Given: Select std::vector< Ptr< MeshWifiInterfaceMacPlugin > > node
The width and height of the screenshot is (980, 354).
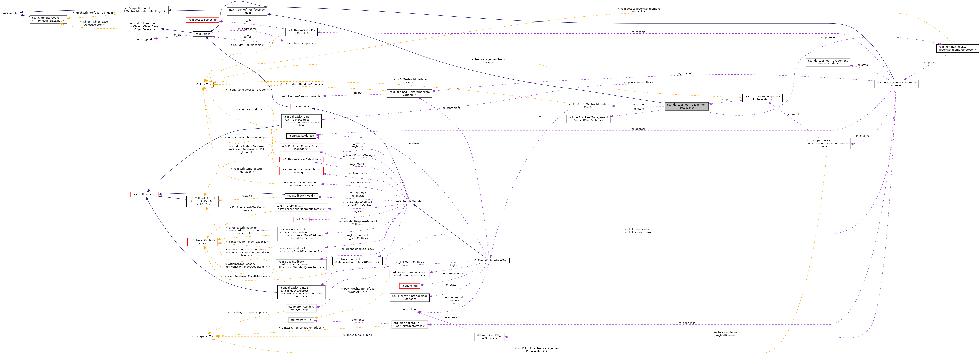Looking at the screenshot, I should click(x=409, y=274).
